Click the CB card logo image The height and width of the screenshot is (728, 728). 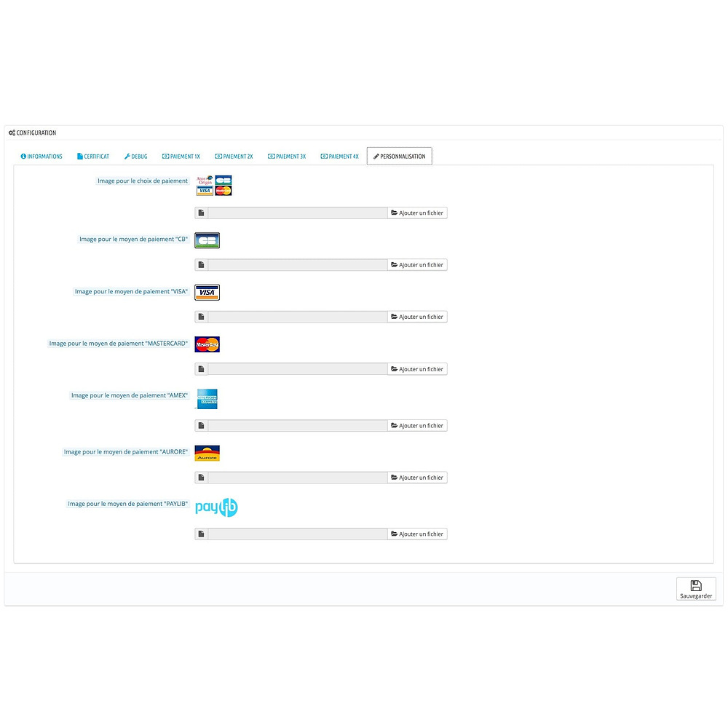tap(207, 240)
